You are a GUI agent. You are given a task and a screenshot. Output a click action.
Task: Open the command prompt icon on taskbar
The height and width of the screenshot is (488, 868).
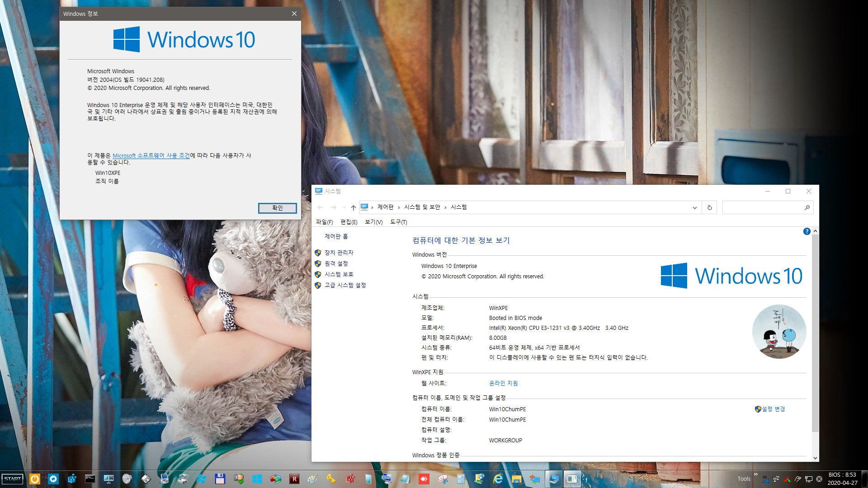(x=90, y=479)
